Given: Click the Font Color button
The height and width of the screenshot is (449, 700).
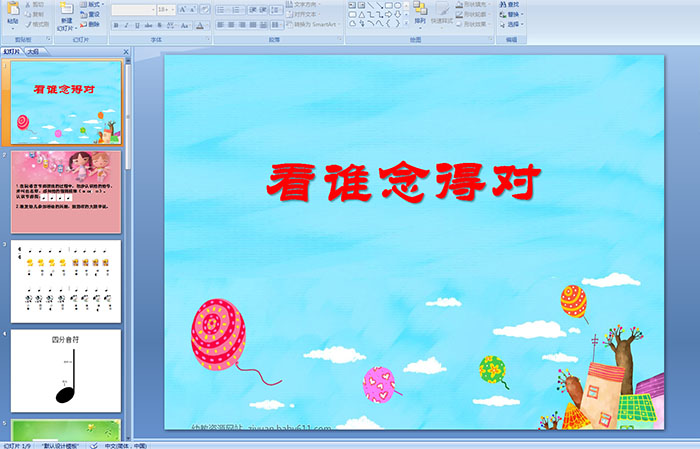Looking at the screenshot, I should 200,25.
